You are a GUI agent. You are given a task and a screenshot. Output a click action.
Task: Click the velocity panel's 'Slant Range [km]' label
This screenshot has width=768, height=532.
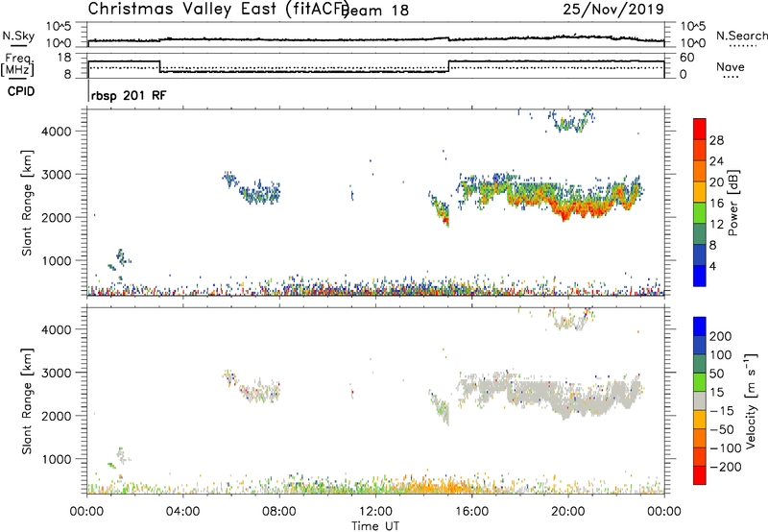click(x=27, y=401)
